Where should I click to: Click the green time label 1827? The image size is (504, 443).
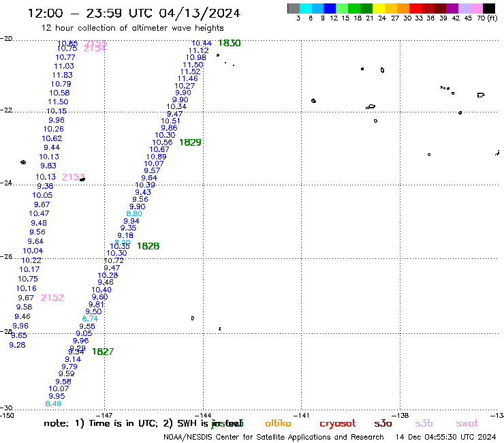pyautogui.click(x=103, y=352)
